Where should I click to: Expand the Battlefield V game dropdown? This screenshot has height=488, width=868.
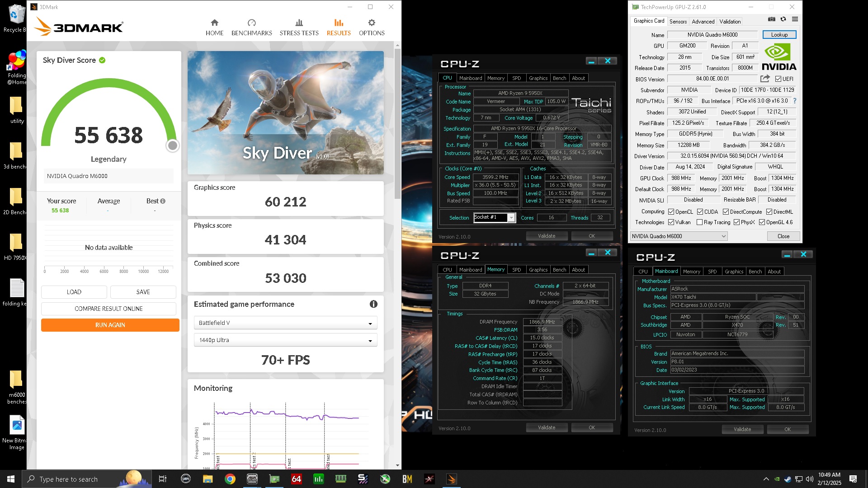[286, 323]
